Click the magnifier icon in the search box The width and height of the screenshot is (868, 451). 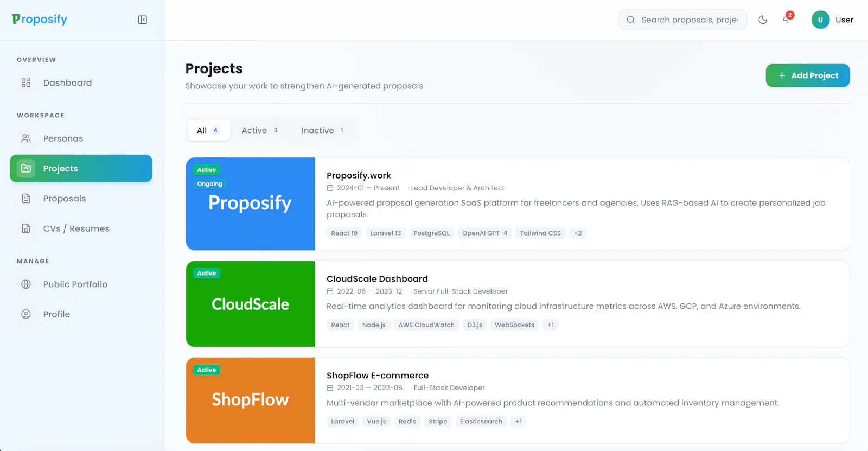tap(631, 20)
